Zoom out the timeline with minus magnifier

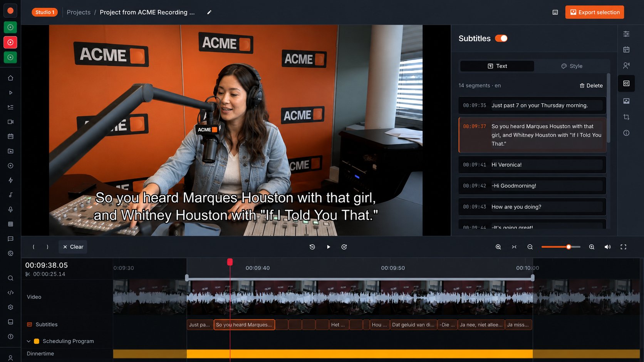pos(530,247)
